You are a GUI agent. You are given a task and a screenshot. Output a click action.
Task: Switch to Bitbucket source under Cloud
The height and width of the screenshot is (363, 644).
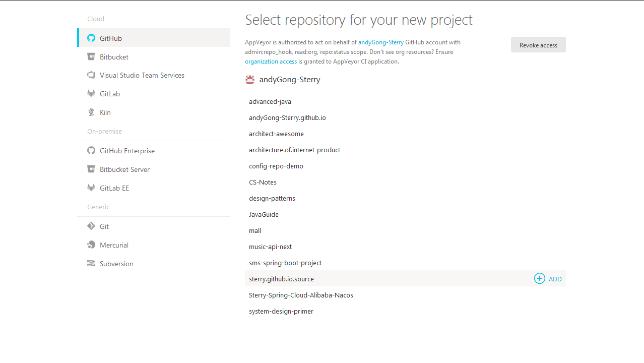click(153, 56)
